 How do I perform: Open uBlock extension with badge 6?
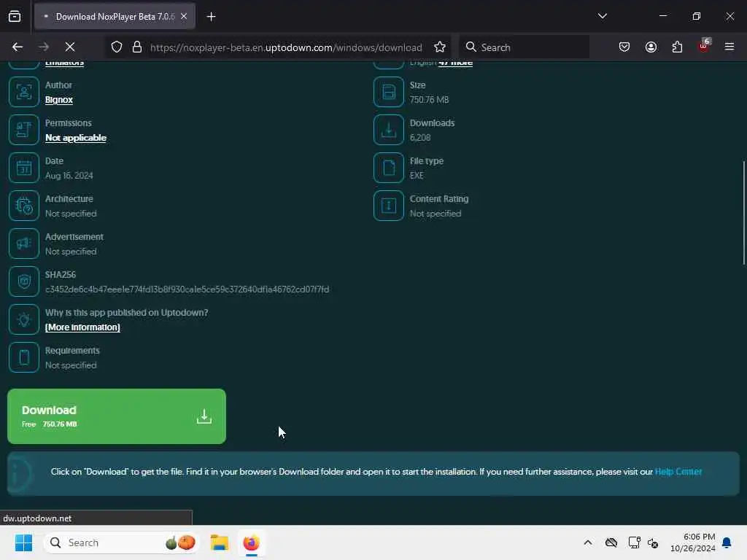(704, 47)
